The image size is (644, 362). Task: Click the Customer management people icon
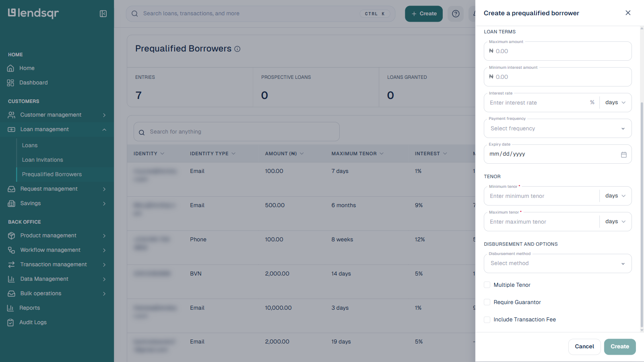coord(11,115)
